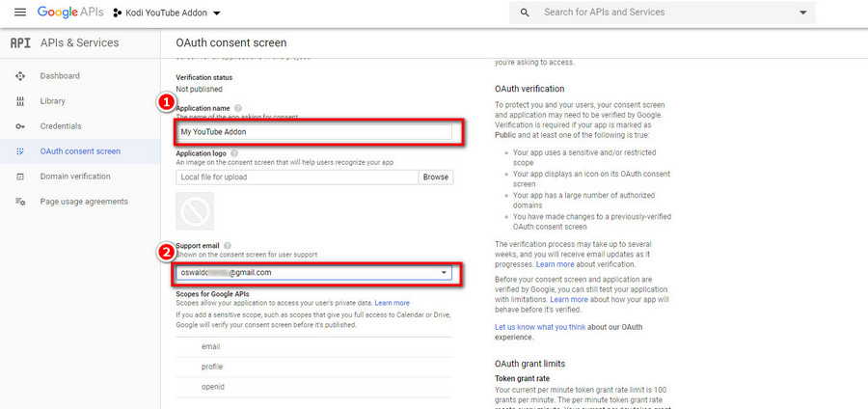Click the Not published verification status text
This screenshot has width=868, height=409.
[x=200, y=89]
